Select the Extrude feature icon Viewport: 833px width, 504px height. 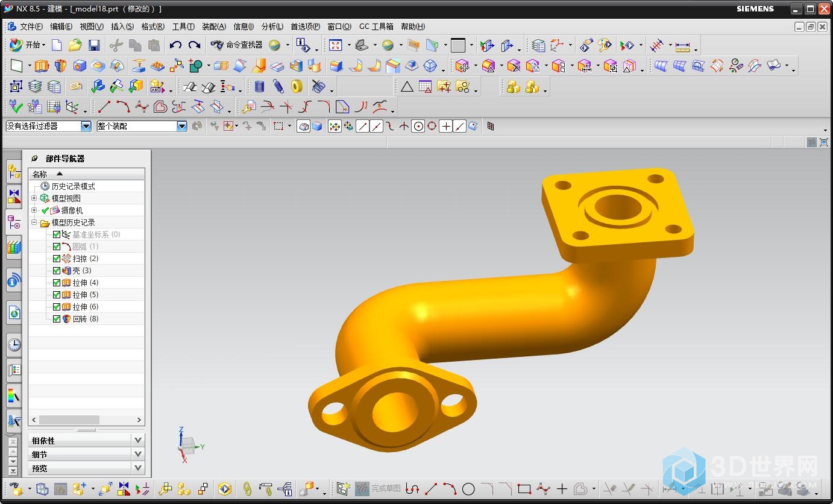[42, 66]
